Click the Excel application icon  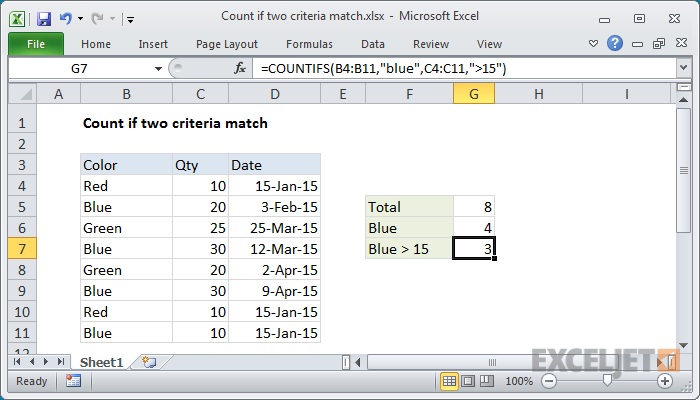point(17,19)
